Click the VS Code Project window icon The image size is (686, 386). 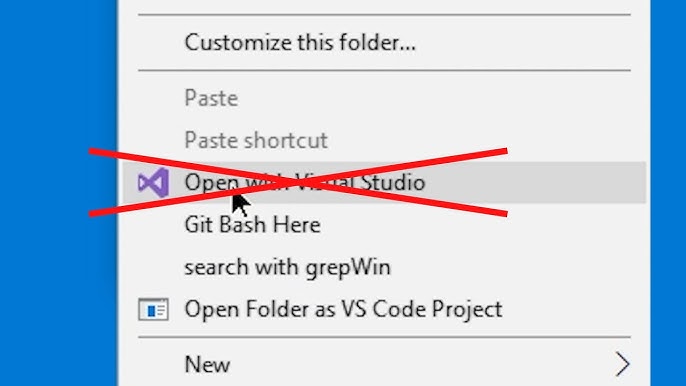153,309
